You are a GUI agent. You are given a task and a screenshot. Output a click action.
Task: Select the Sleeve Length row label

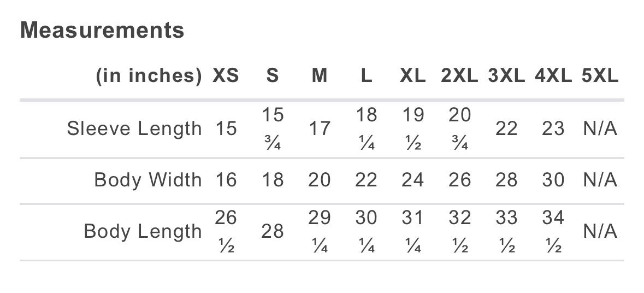click(x=134, y=129)
